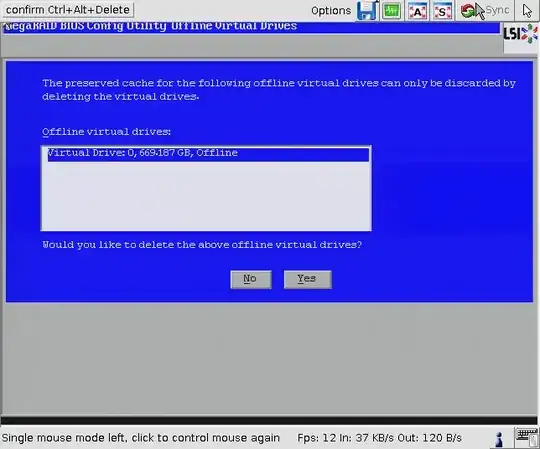Viewport: 540px width, 449px height.
Task: Click the 'Offline virtual drives:' label
Action: point(106,132)
